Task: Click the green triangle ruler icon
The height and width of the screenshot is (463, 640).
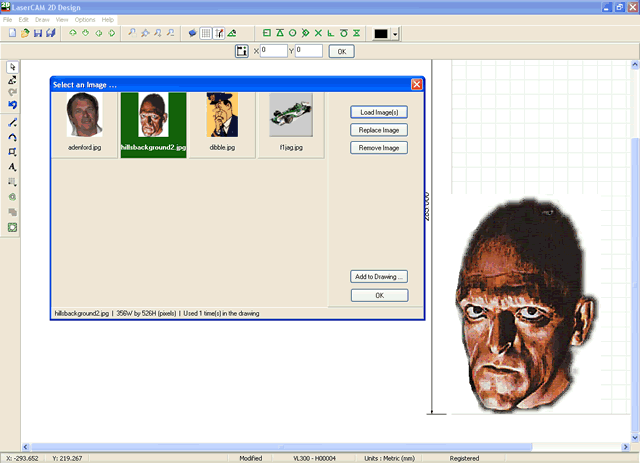Action: tap(232, 33)
